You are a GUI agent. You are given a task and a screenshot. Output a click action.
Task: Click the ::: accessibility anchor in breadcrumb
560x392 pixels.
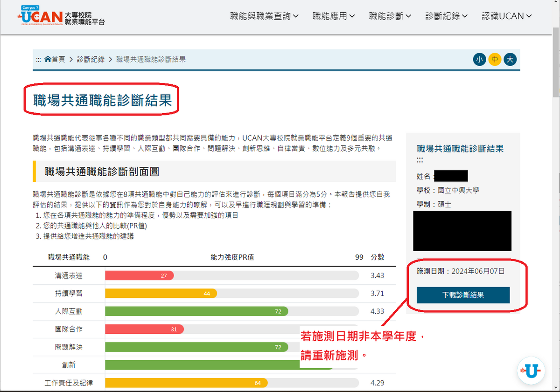pos(39,60)
